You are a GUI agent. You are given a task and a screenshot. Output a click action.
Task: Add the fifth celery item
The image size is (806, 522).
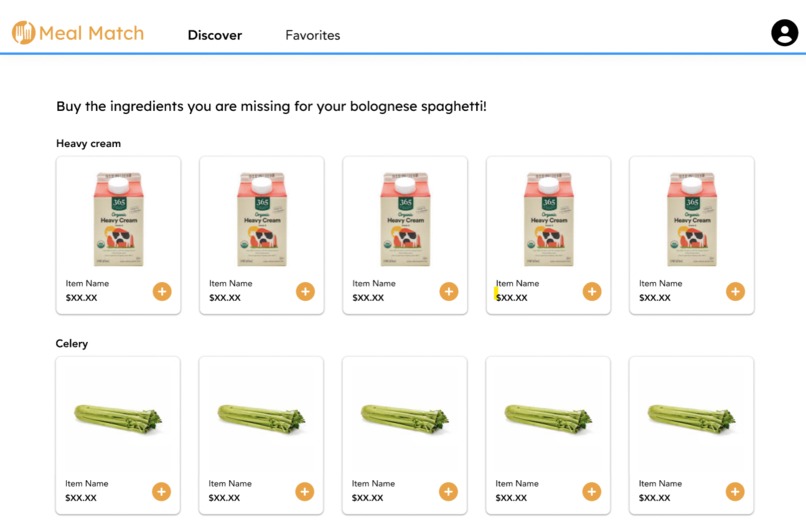pyautogui.click(x=735, y=492)
